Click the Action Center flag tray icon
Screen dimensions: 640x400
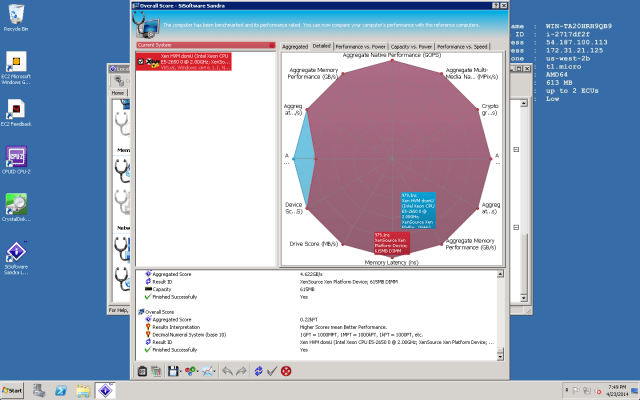(x=576, y=391)
